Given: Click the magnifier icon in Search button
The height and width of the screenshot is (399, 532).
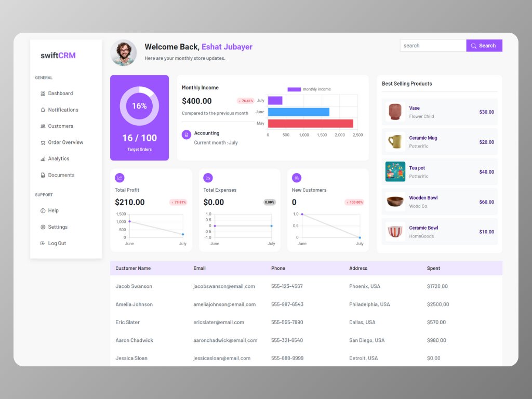Looking at the screenshot, I should click(474, 46).
